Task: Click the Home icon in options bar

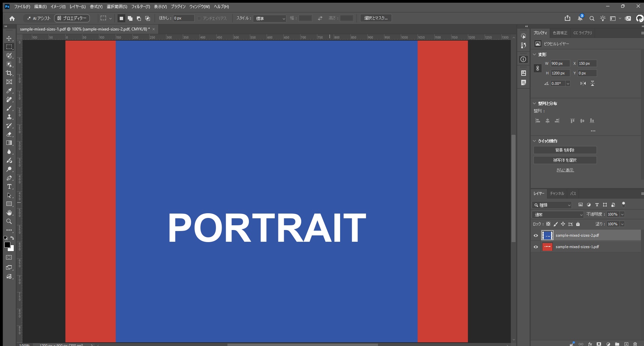Action: coord(12,18)
